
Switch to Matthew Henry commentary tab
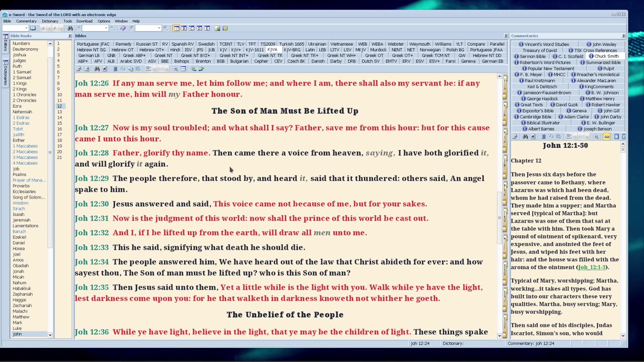597,99
